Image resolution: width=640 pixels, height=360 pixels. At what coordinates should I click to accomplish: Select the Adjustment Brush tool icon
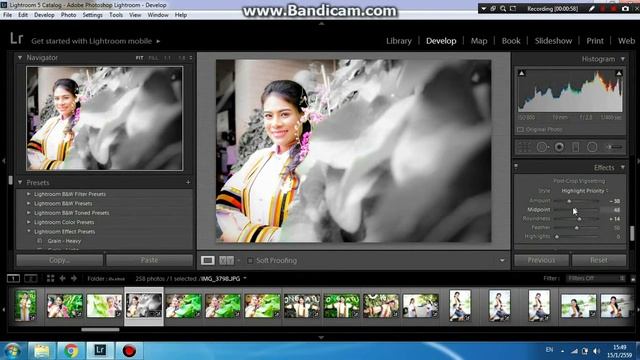point(614,147)
